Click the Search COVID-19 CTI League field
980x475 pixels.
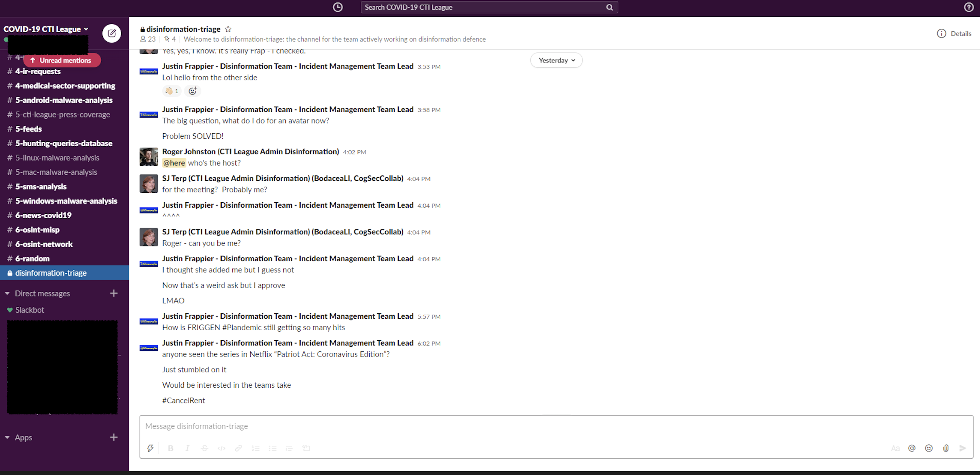[x=483, y=7]
